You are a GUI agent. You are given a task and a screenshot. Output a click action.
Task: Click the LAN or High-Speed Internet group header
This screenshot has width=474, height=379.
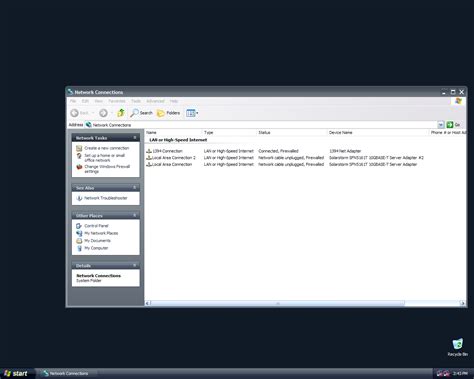(178, 140)
